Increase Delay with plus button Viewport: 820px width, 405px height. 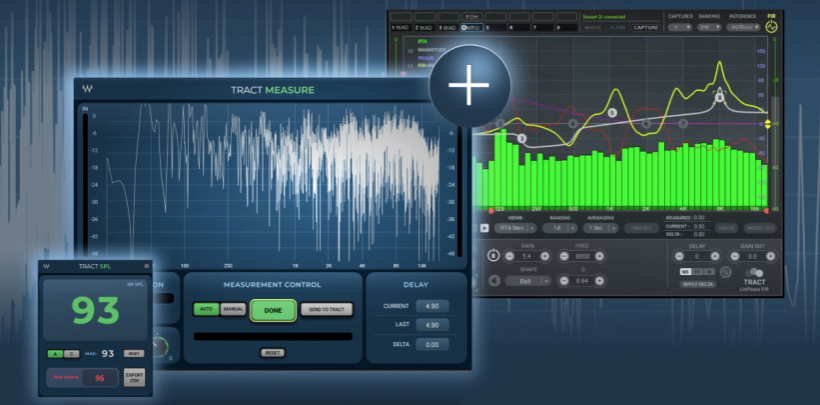(x=715, y=256)
